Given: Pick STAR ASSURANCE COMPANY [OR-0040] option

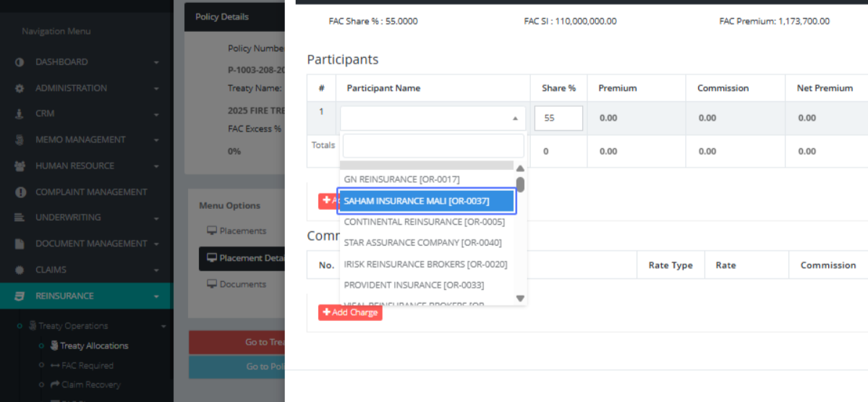Looking at the screenshot, I should click(x=422, y=243).
